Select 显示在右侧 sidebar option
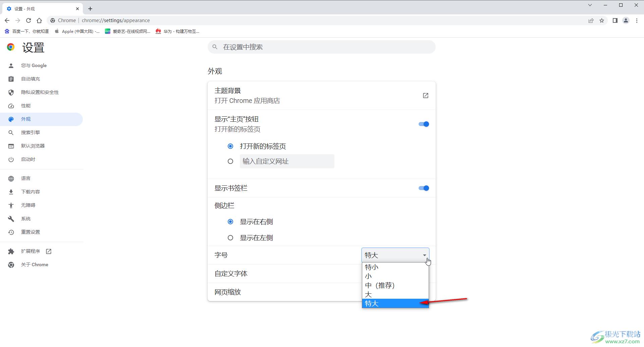Screen dimensions: 644x347 [x=230, y=222]
